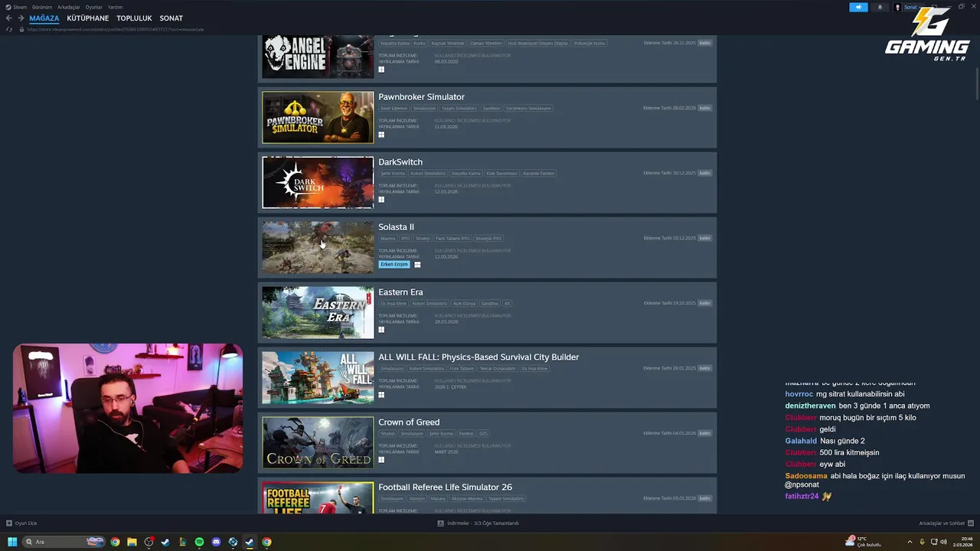Click the Eastern Era capsule image
The height and width of the screenshot is (551, 980).
(x=318, y=312)
